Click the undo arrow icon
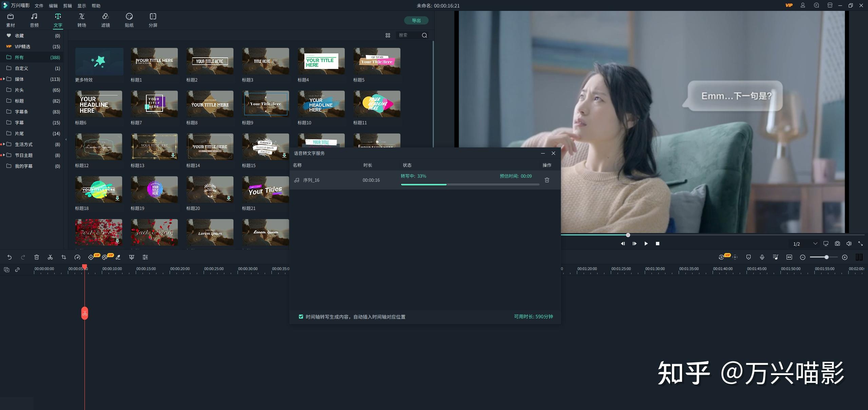Viewport: 868px width, 410px height. pos(10,257)
